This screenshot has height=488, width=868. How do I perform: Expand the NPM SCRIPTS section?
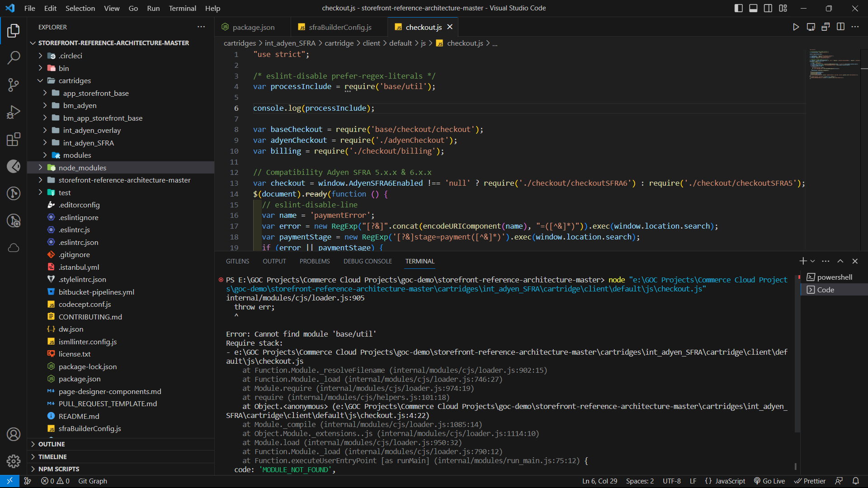59,469
